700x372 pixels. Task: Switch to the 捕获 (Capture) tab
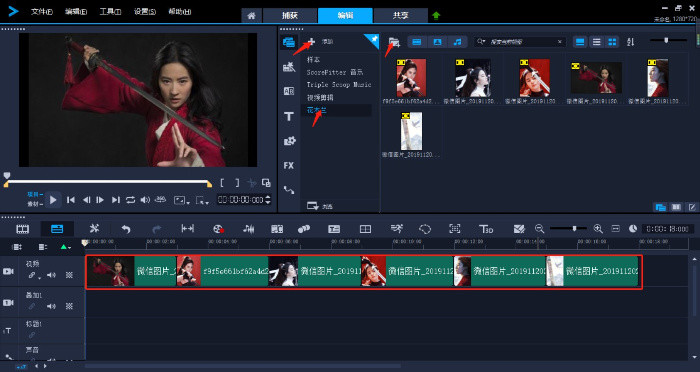(x=290, y=15)
